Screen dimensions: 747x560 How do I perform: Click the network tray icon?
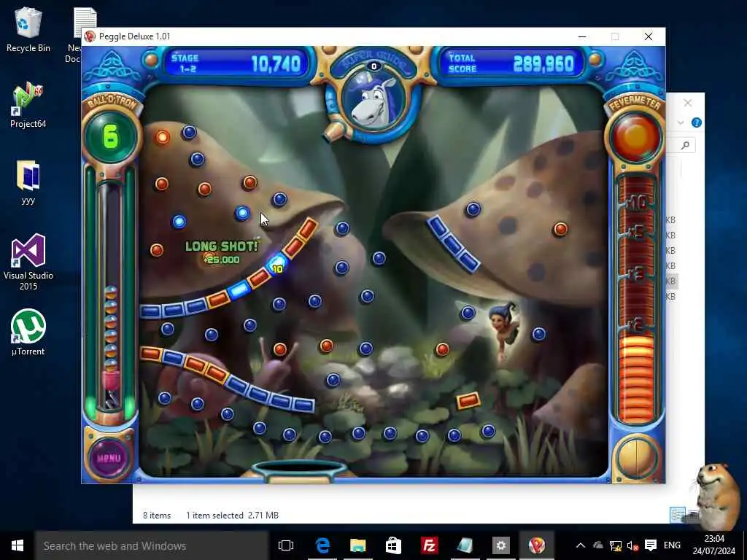[616, 545]
